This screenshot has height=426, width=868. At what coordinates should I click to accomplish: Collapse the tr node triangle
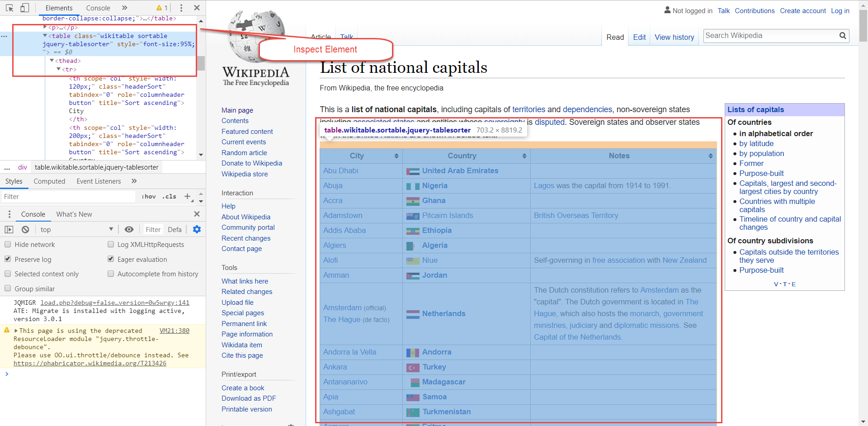coord(59,69)
